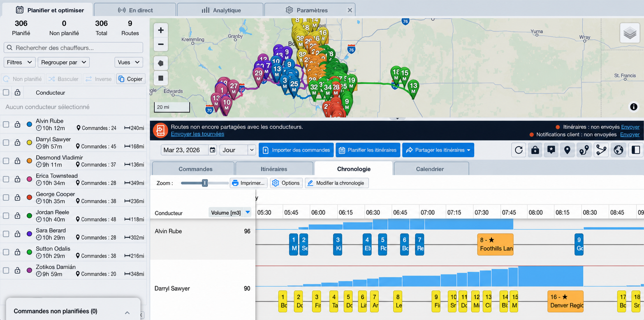
Task: Click the map pin icon in the toolbar
Action: point(567,150)
